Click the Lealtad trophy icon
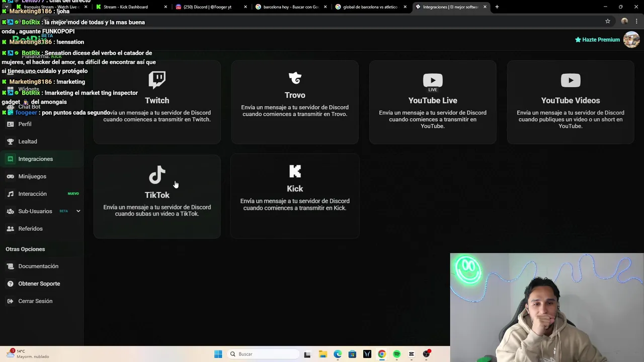 (x=10, y=142)
